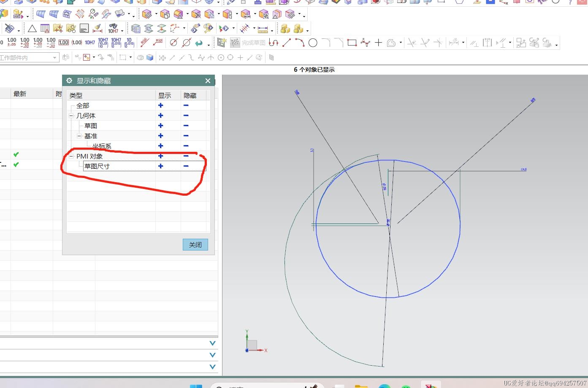Show 草图尺寸 with plus

click(160, 166)
